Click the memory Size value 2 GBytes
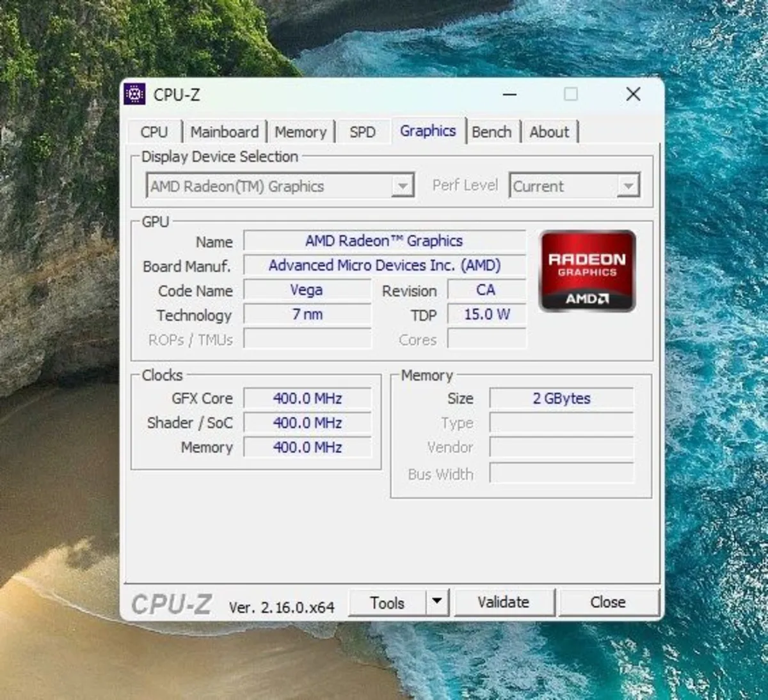This screenshot has width=768, height=700. pyautogui.click(x=561, y=398)
